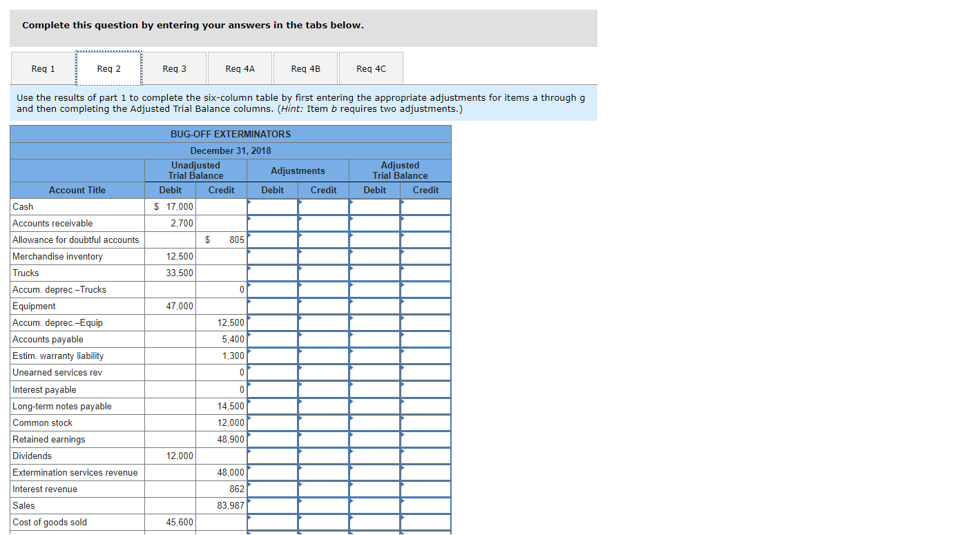Switch to the Req 4B tab
Image resolution: width=980 pixels, height=535 pixels.
[305, 68]
